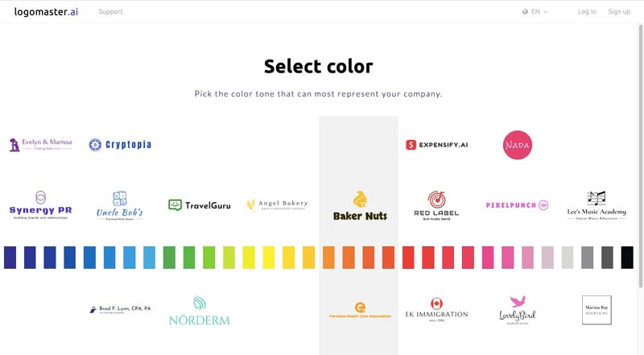Click the Expensify.ai dollar icon
The height and width of the screenshot is (355, 644).
411,145
